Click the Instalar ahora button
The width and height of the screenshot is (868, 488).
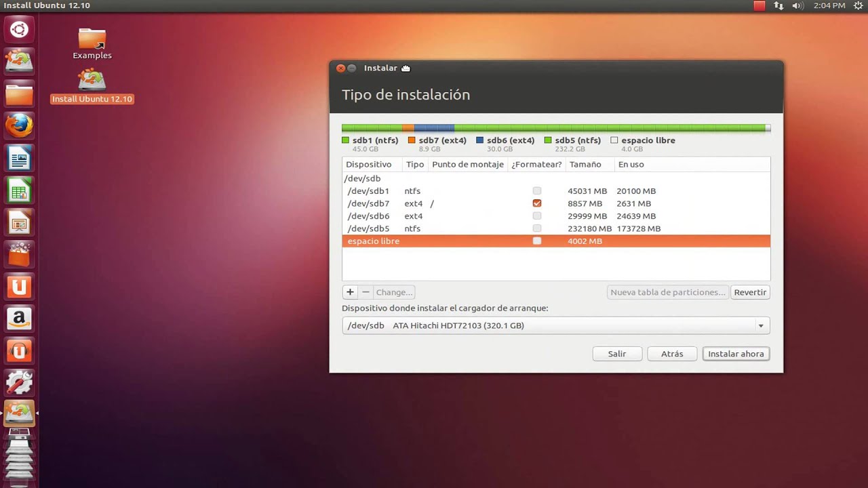[736, 354]
